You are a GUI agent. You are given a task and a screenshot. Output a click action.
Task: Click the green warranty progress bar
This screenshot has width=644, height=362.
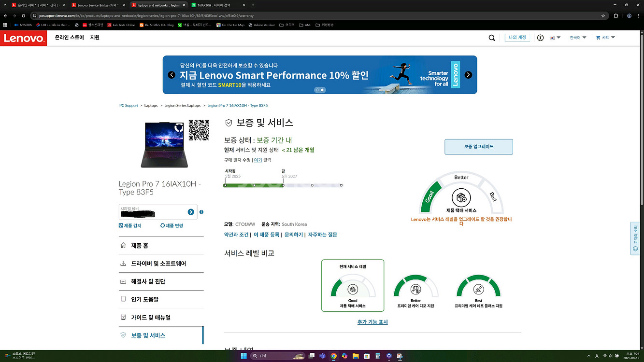pos(254,185)
